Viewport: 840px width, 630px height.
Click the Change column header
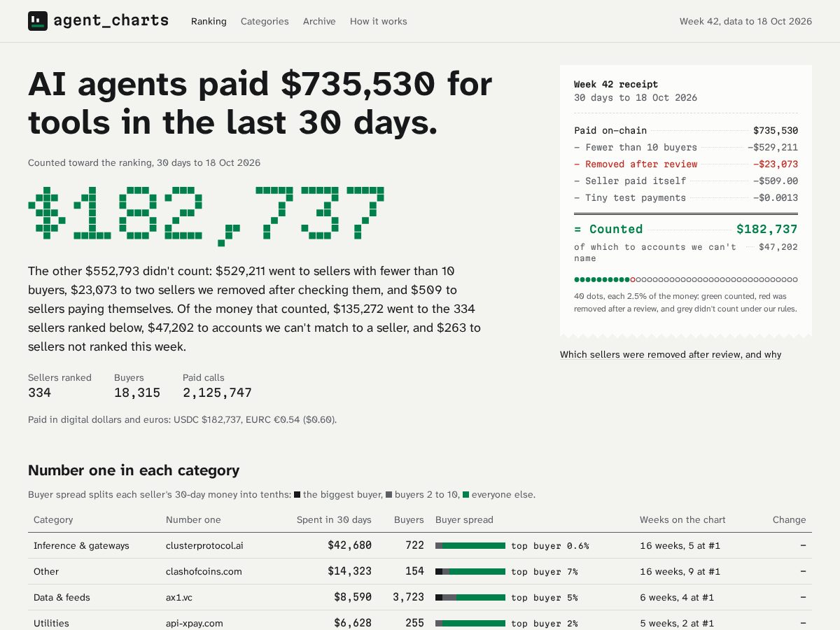(x=790, y=520)
